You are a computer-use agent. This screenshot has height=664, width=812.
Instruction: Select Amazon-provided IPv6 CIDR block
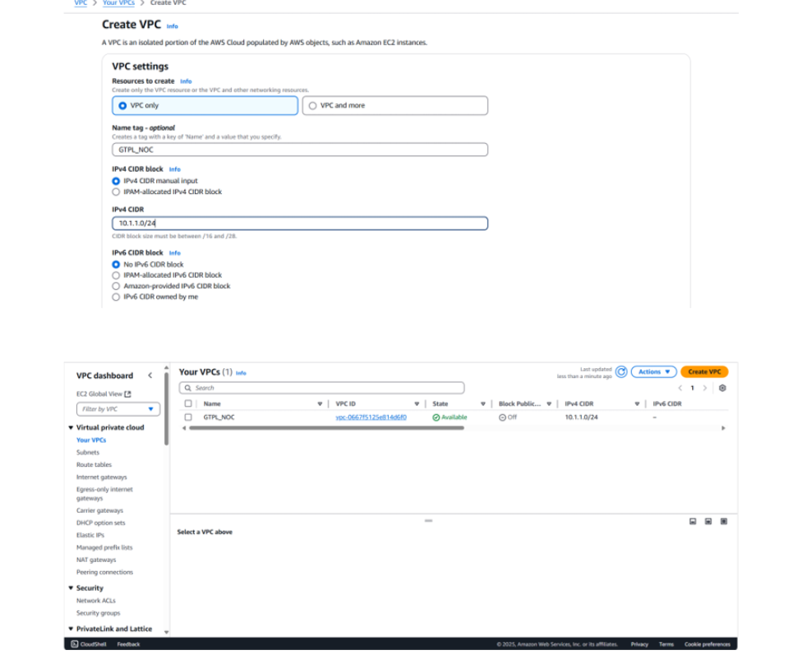point(116,286)
